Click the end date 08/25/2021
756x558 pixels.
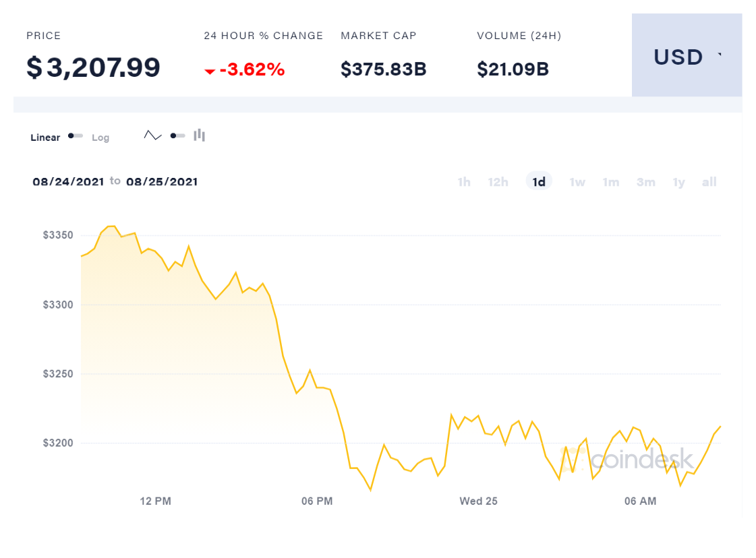[162, 181]
